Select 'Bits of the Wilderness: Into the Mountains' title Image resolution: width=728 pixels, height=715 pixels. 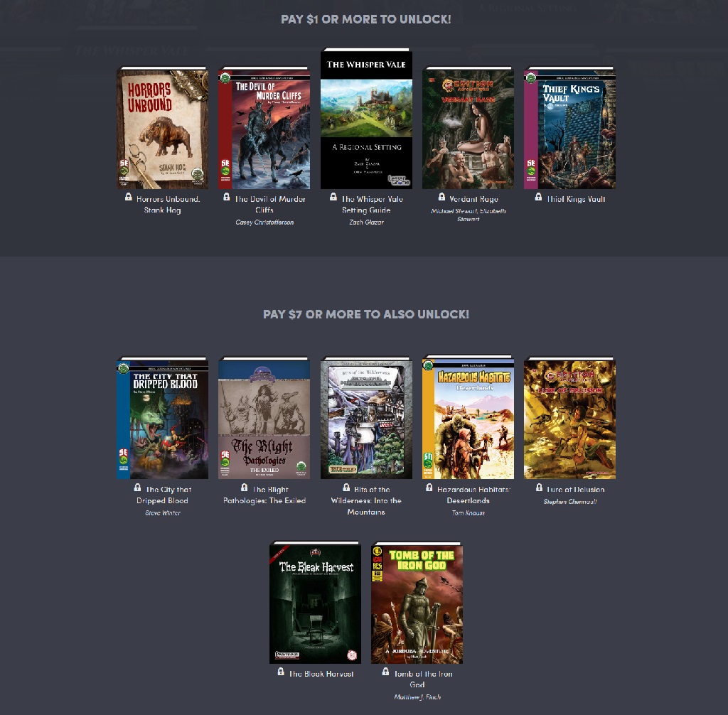pyautogui.click(x=366, y=500)
